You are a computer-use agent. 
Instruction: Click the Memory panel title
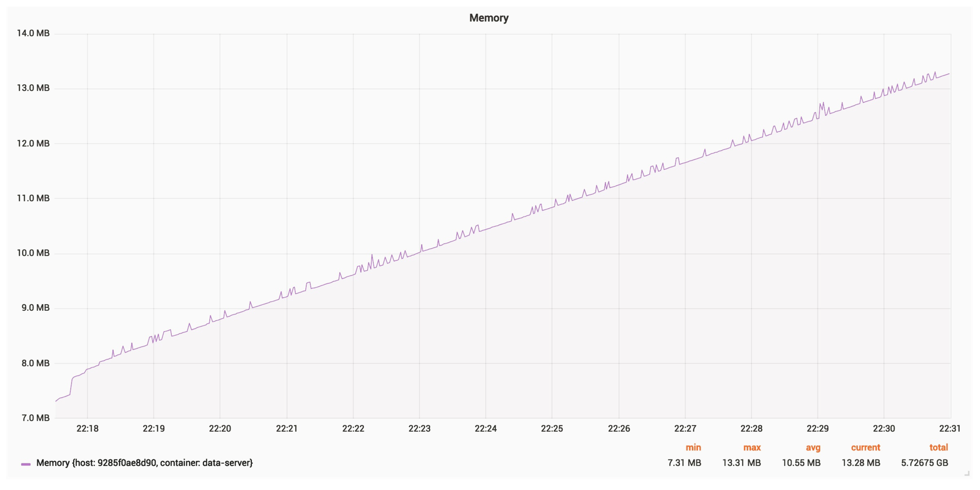[488, 18]
